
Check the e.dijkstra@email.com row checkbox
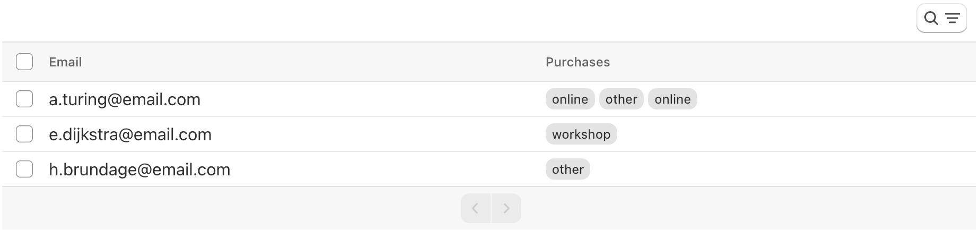pyautogui.click(x=24, y=134)
